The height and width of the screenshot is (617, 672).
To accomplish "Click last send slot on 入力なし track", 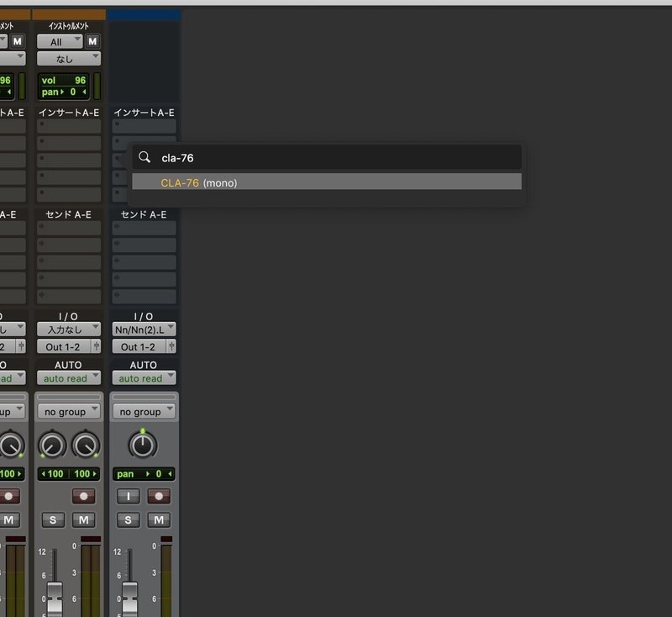I will pos(69,296).
